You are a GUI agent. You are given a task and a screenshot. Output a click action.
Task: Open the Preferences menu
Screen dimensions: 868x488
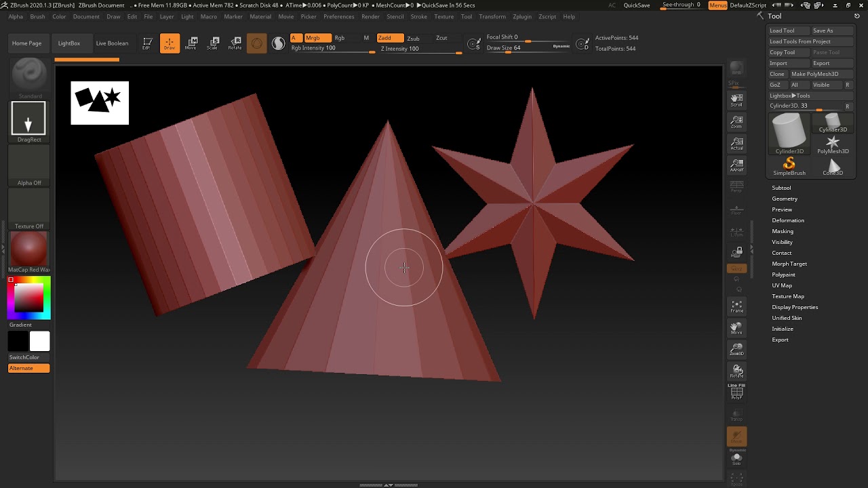338,16
